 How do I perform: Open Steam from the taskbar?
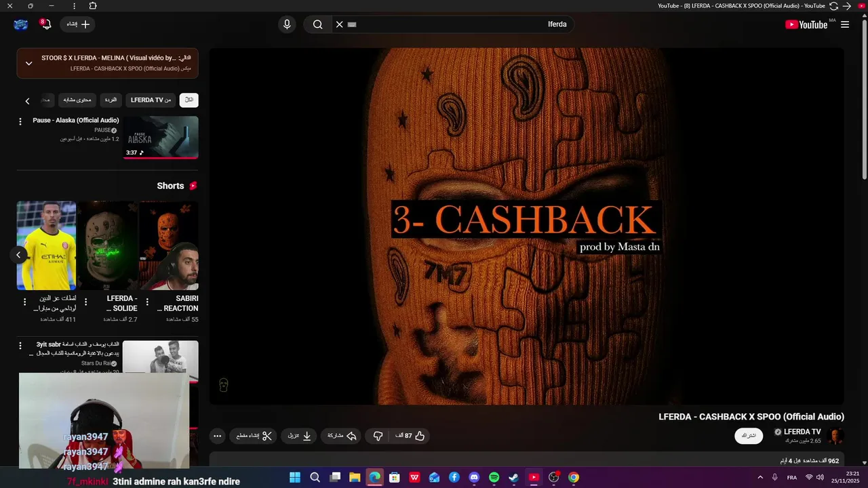click(x=514, y=477)
